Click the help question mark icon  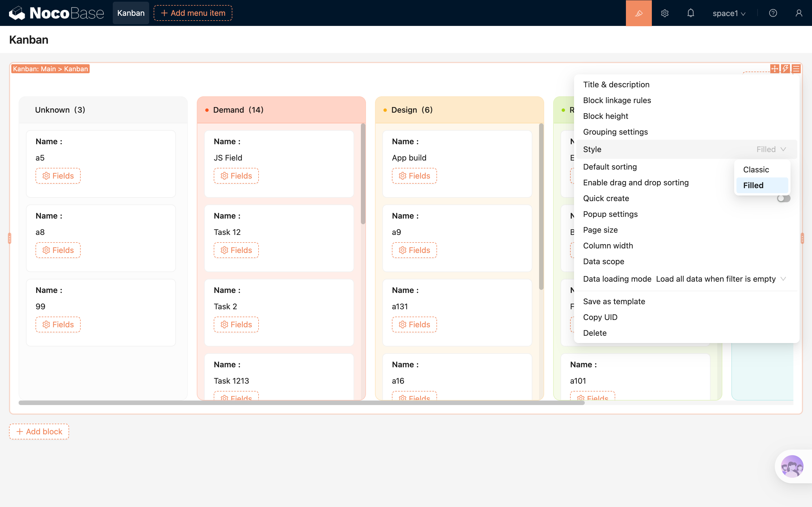[x=773, y=13]
